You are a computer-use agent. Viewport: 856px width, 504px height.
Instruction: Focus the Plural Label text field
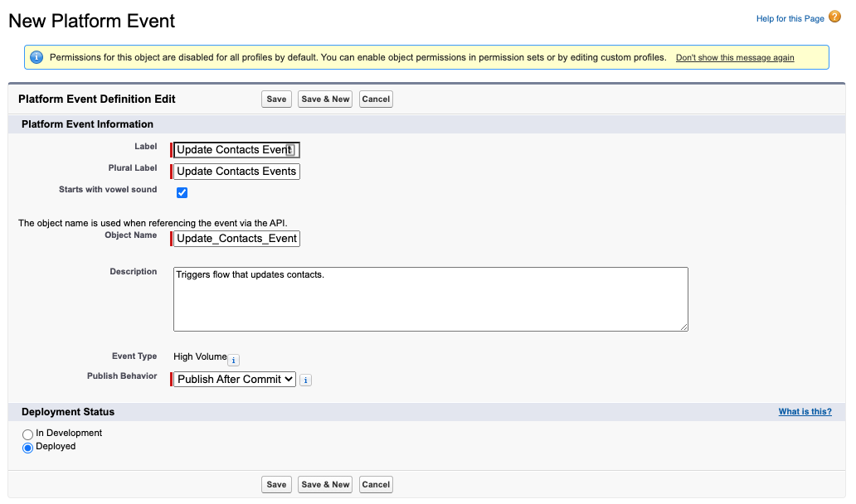coord(236,172)
